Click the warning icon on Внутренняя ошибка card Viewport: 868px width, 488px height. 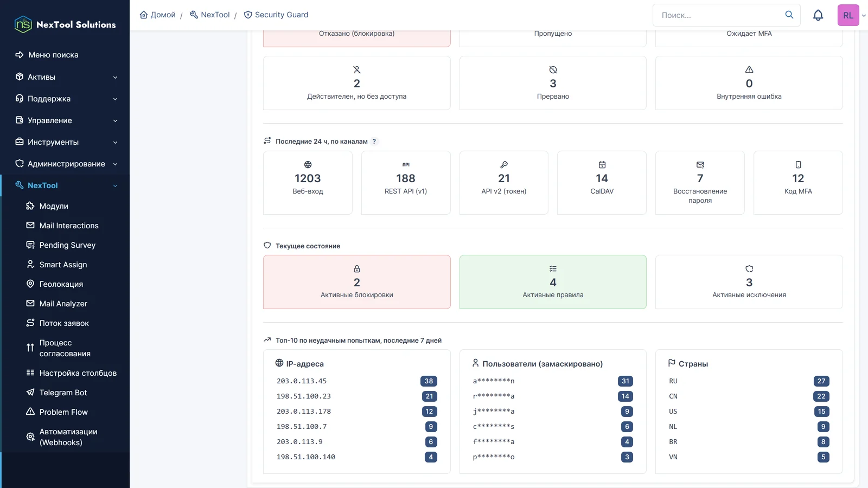coord(749,69)
